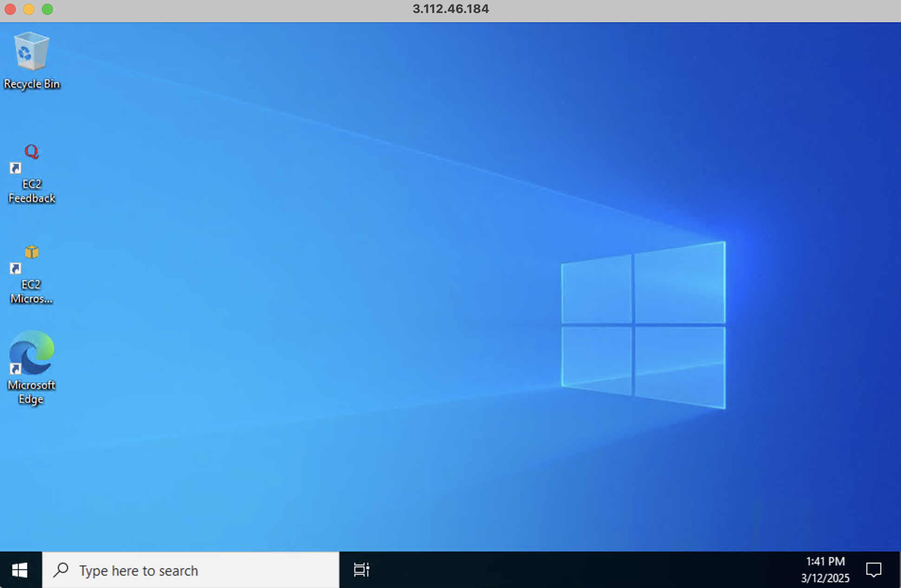This screenshot has height=588, width=901.
Task: Click the magnifier icon in search box
Action: point(61,570)
